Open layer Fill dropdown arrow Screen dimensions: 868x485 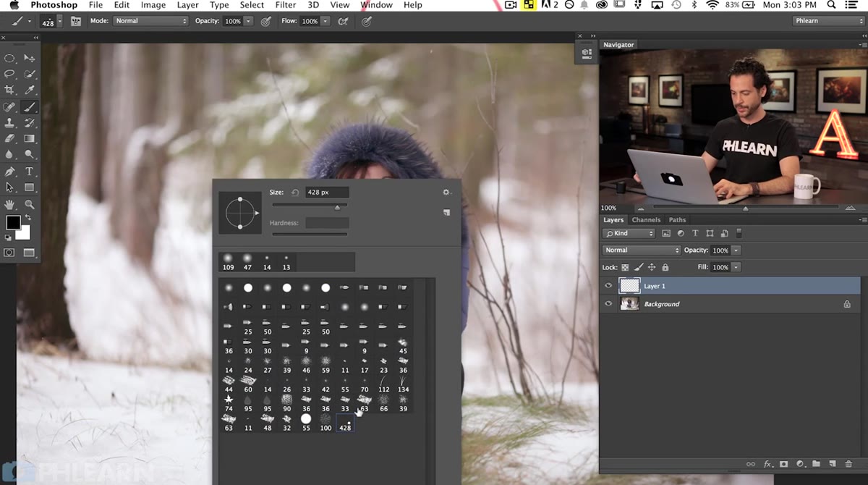(x=736, y=267)
